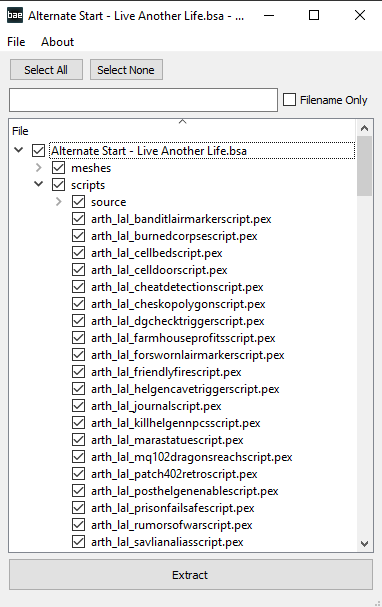Click the sort indicator arrow above the list
The image size is (382, 607).
[183, 122]
